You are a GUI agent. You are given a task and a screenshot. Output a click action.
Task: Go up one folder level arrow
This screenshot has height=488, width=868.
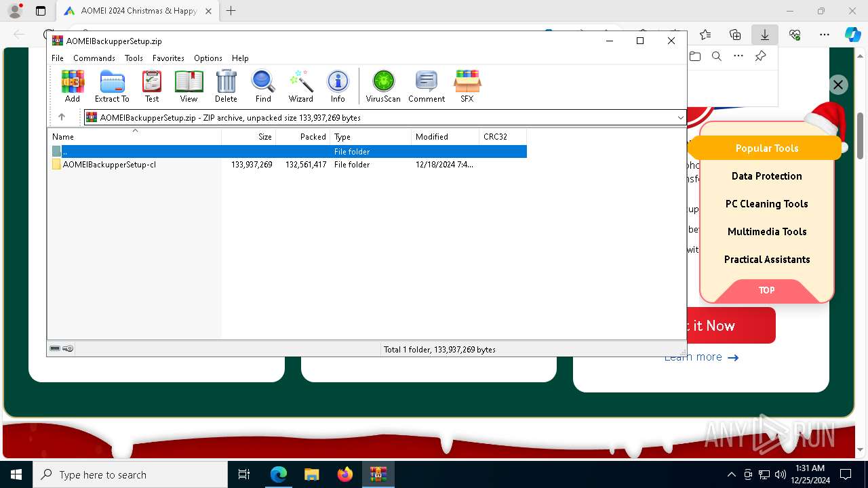point(62,117)
